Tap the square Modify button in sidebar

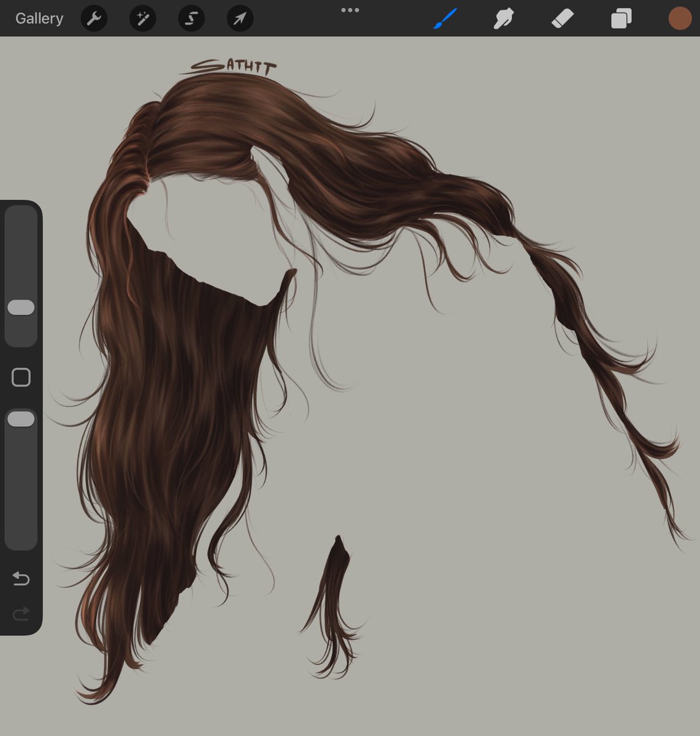click(x=21, y=377)
